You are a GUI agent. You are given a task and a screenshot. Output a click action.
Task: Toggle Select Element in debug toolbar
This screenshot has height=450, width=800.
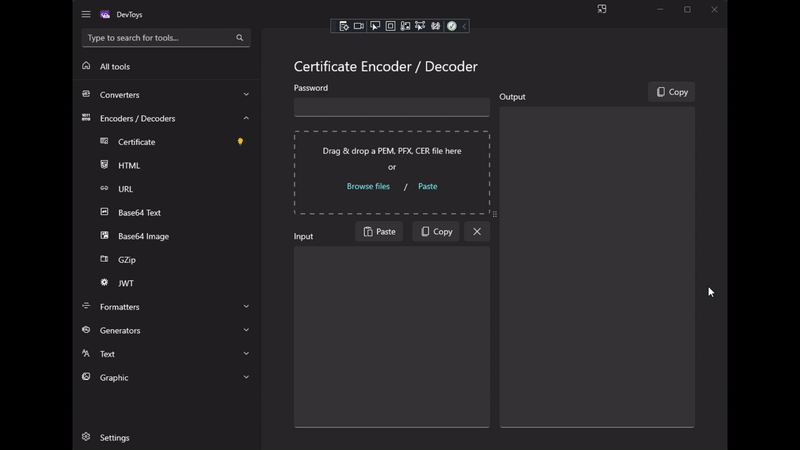pyautogui.click(x=375, y=26)
